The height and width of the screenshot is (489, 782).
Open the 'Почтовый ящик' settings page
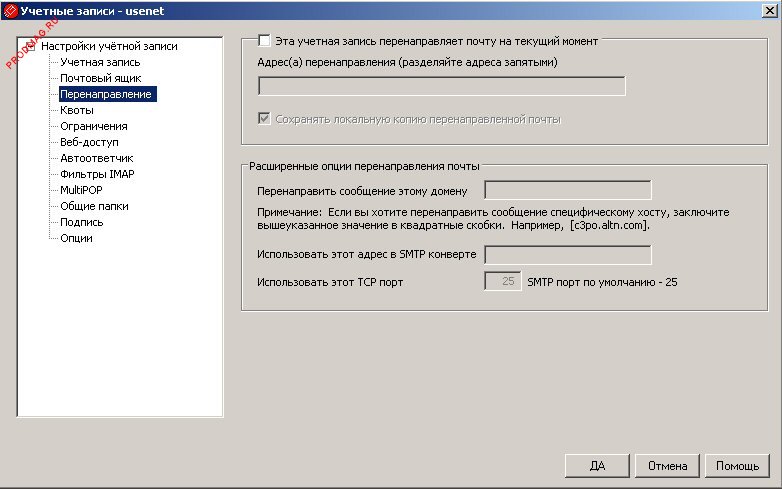click(x=100, y=78)
